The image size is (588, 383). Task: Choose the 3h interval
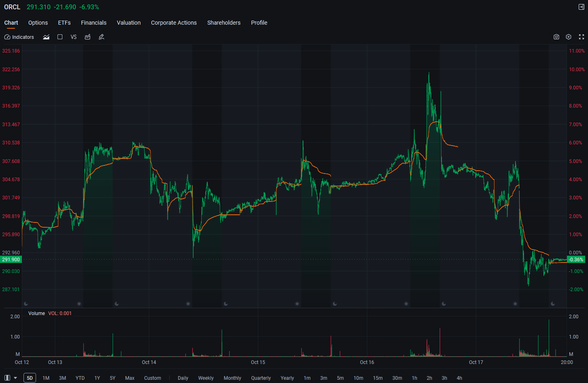click(x=444, y=378)
